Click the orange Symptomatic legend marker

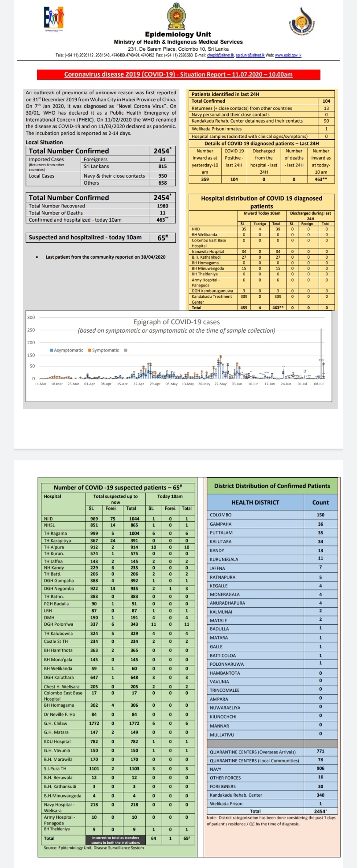pos(90,350)
